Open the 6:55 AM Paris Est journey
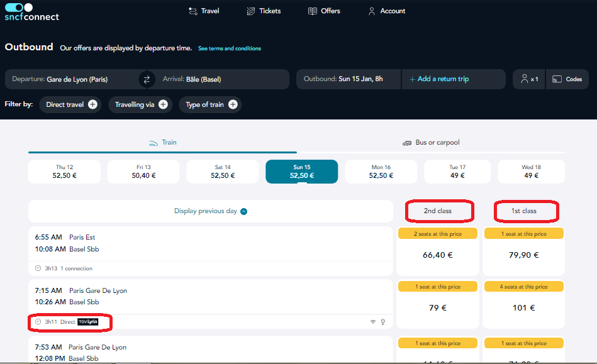597x364 pixels. point(211,251)
